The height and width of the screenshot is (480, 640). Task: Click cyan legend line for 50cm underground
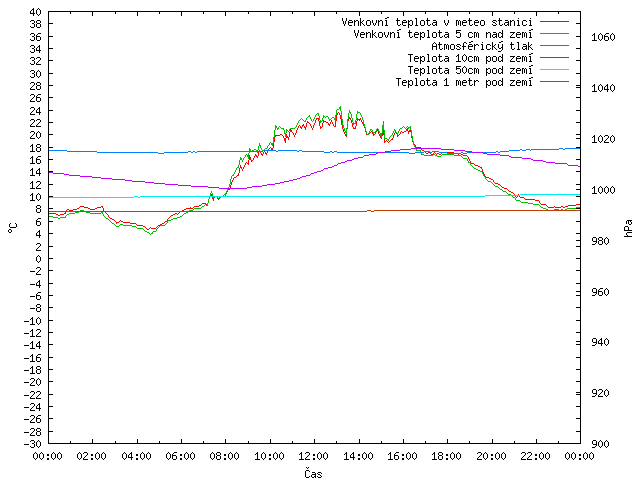pos(554,70)
